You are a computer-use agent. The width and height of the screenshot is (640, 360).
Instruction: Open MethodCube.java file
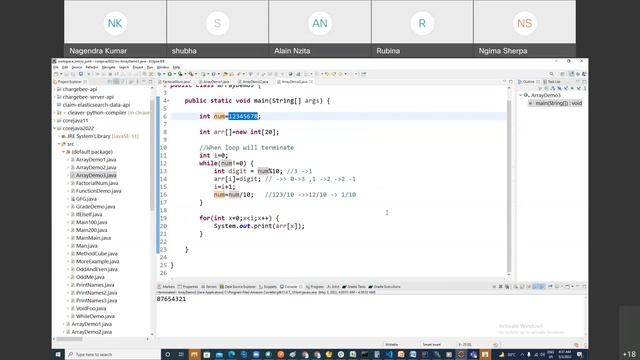(96, 253)
